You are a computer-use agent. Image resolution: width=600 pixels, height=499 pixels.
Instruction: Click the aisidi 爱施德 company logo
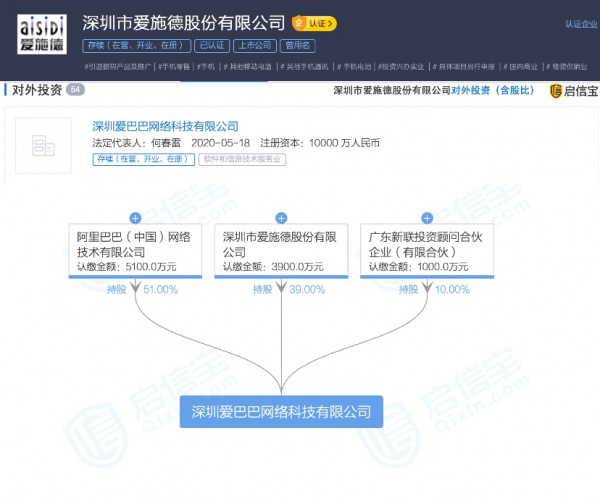pyautogui.click(x=42, y=34)
